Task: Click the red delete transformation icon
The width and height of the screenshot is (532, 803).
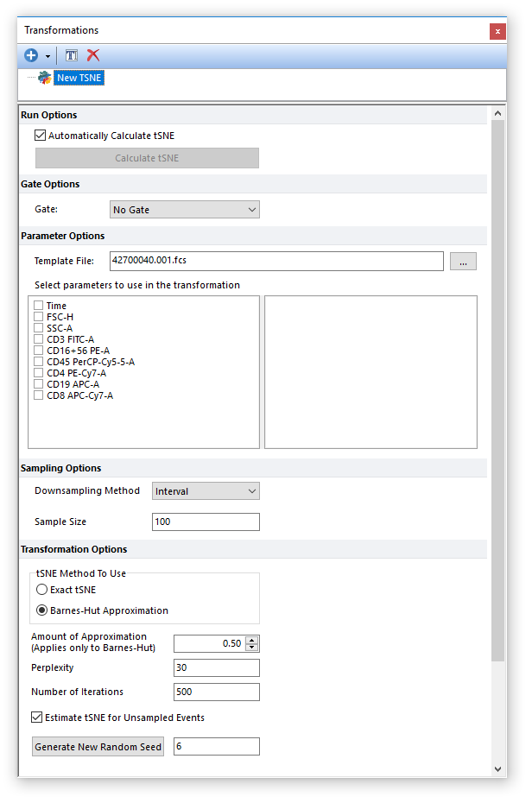Action: [x=93, y=55]
